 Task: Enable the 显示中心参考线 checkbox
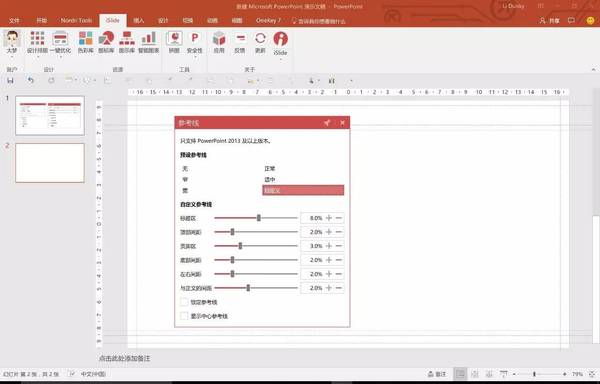coord(184,316)
